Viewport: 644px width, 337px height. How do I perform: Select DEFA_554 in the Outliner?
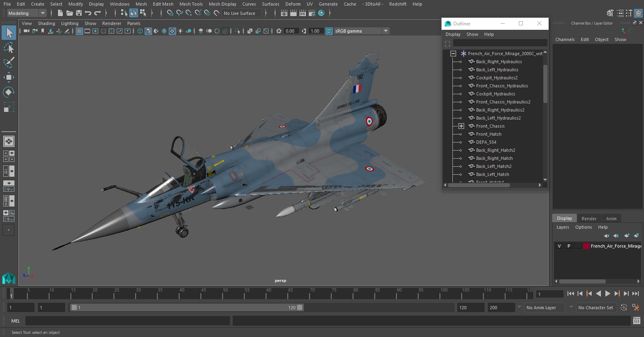pyautogui.click(x=486, y=142)
